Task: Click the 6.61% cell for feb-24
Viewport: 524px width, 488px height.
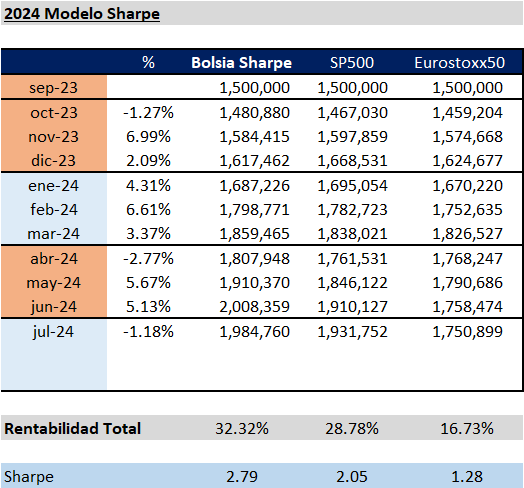Action: click(148, 210)
